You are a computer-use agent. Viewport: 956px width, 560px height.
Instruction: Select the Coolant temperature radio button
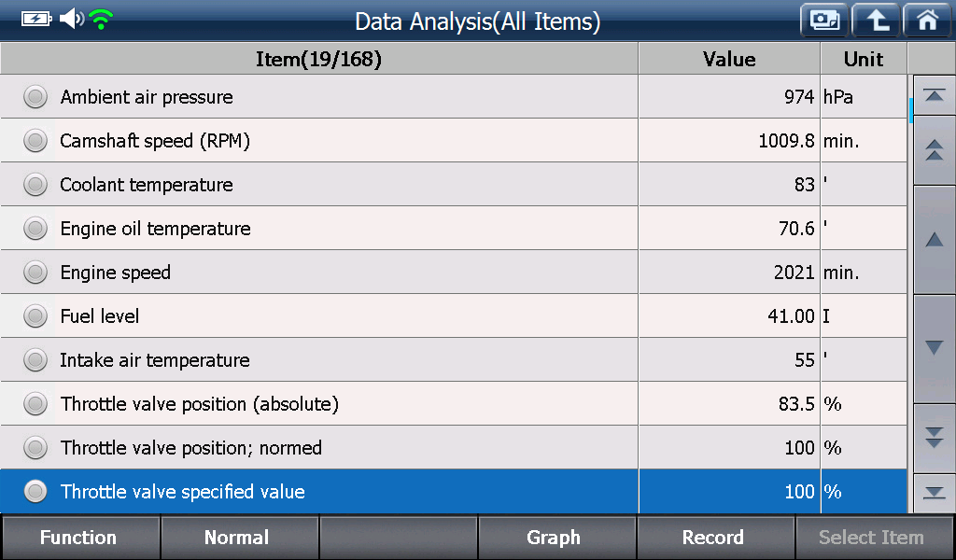(x=35, y=185)
